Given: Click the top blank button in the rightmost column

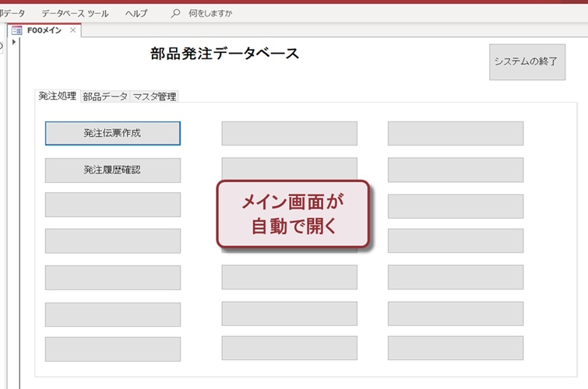Looking at the screenshot, I should pos(456,133).
